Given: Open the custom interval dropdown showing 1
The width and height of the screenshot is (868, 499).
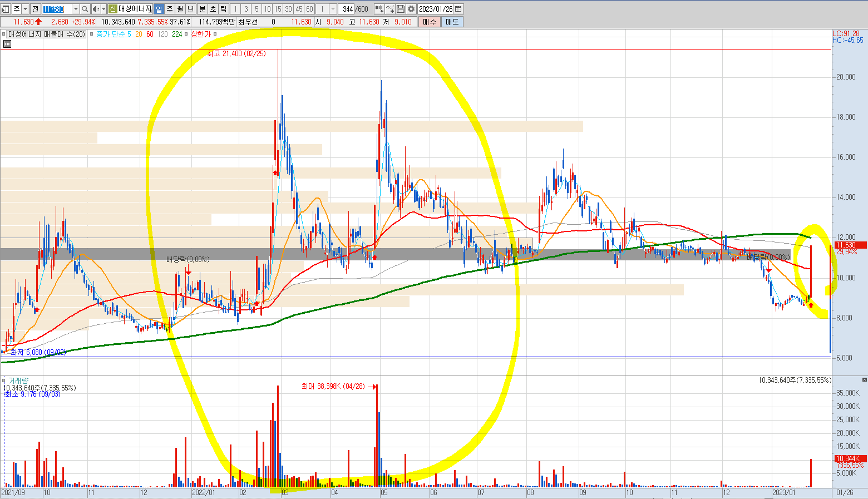Looking at the screenshot, I should coord(333,9).
